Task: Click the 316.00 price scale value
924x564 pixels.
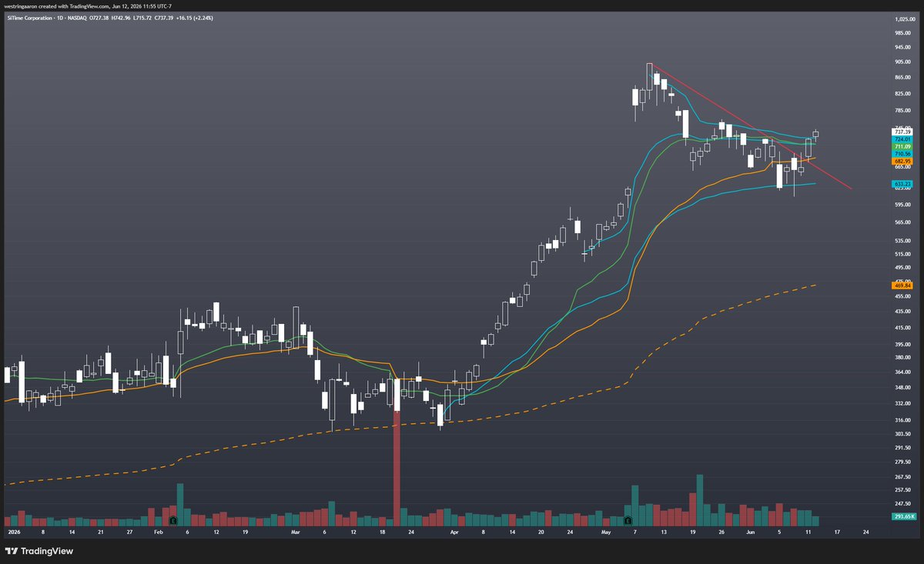Action: pos(902,419)
